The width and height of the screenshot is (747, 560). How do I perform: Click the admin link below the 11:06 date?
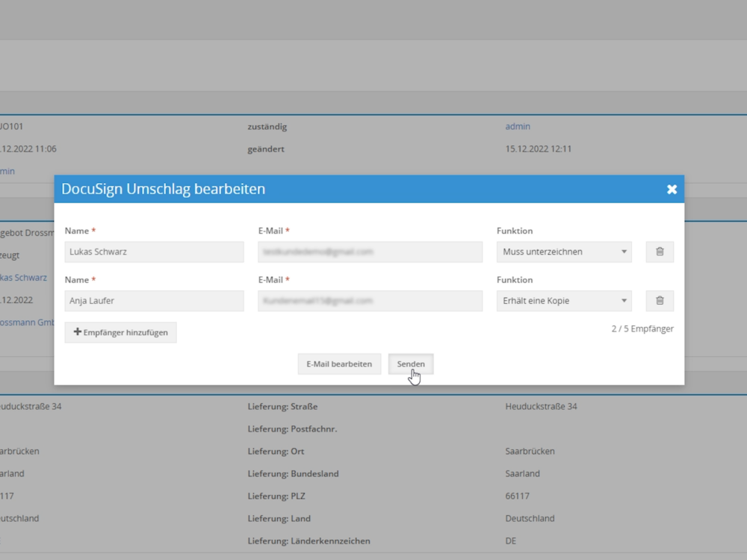7,172
